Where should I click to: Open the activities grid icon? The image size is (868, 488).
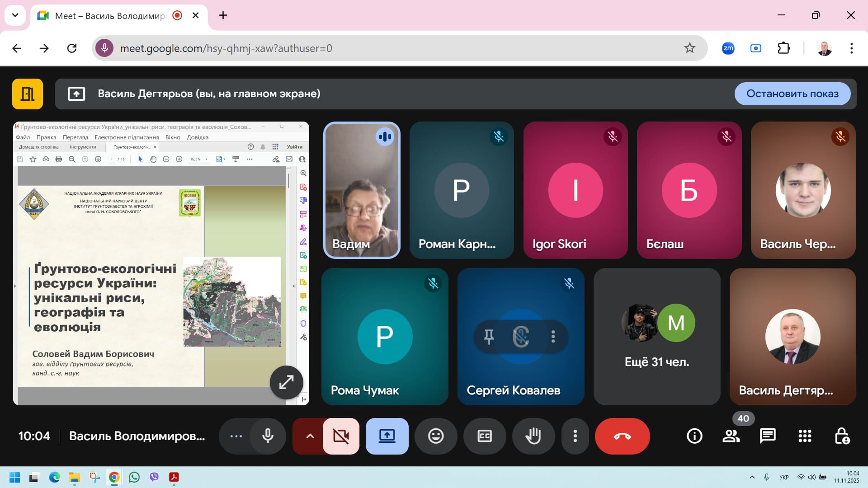point(805,436)
